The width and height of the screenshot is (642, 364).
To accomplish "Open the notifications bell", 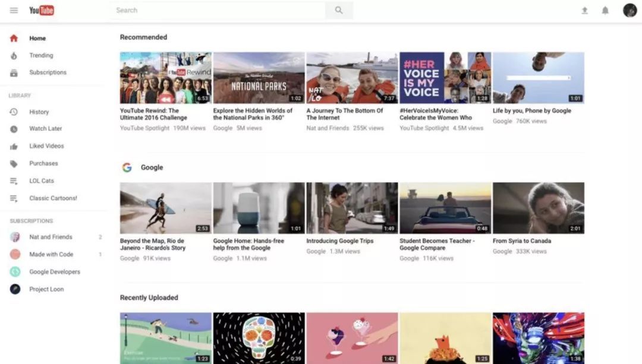I will tap(605, 11).
